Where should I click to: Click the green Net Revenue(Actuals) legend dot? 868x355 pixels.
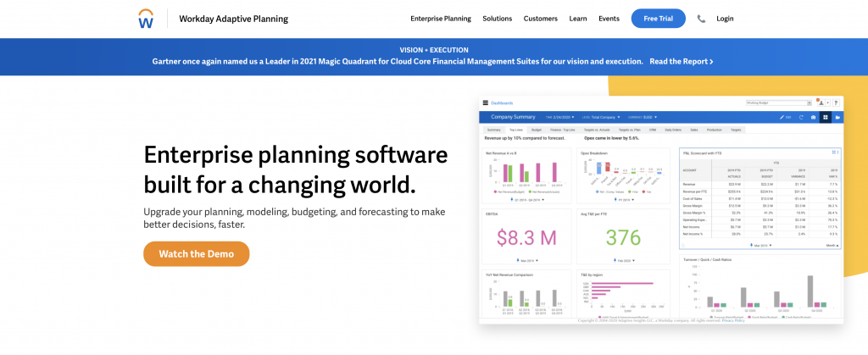coord(531,191)
